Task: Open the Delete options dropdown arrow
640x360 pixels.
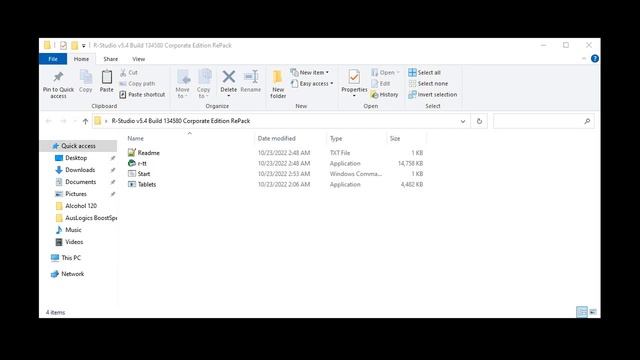Action: click(x=229, y=96)
